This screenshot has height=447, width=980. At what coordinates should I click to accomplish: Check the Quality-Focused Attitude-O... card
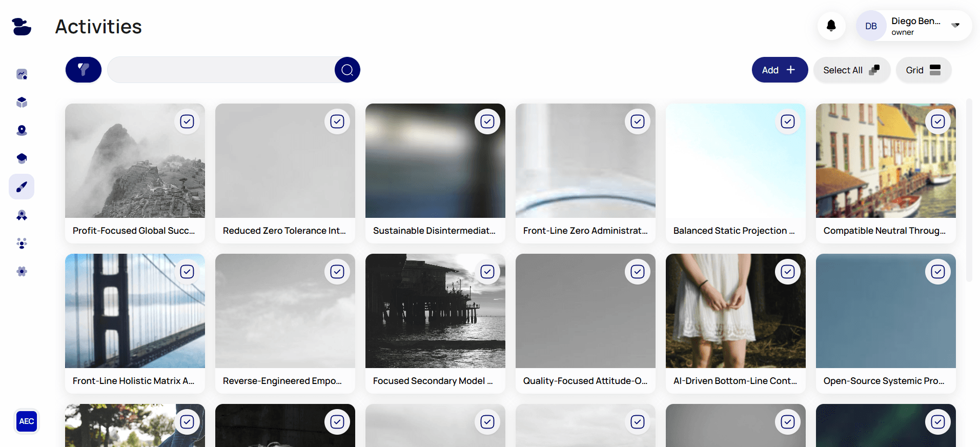[638, 272]
